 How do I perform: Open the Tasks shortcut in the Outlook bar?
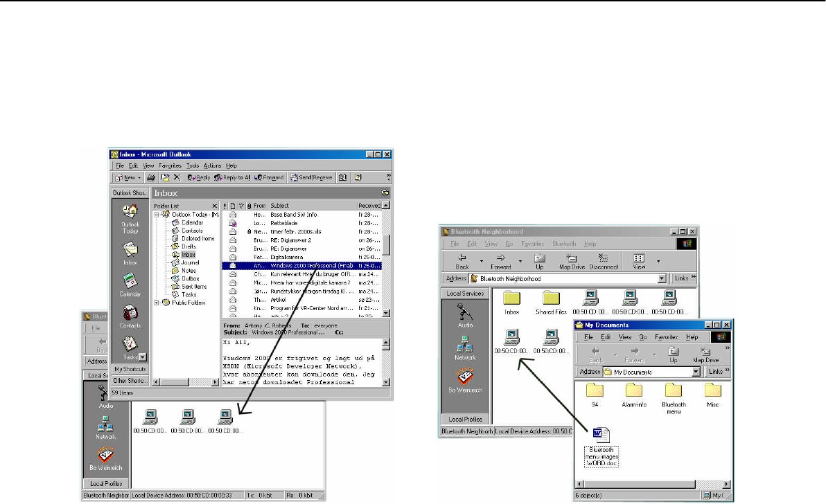tap(130, 347)
